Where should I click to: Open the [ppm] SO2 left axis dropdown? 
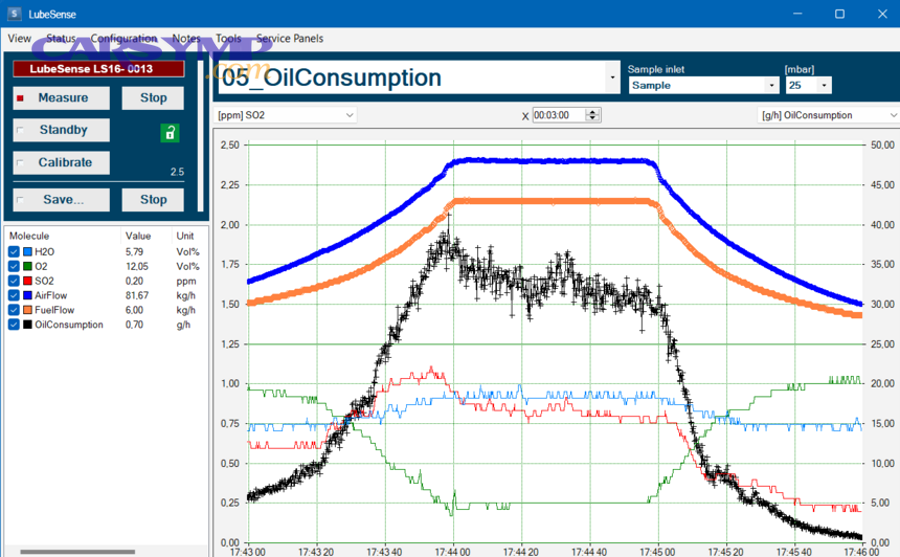pyautogui.click(x=349, y=115)
